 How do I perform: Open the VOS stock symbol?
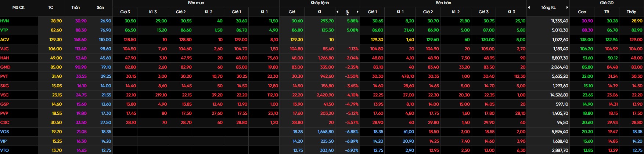4,132
